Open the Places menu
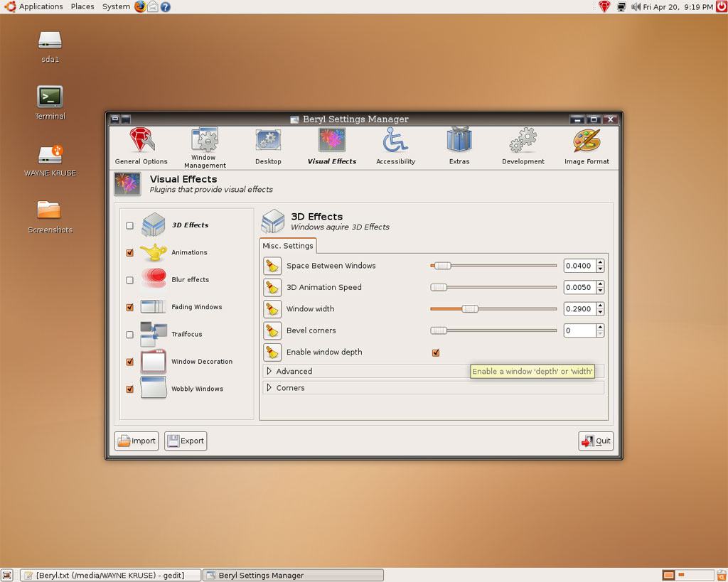The width and height of the screenshot is (728, 582). (82, 6)
